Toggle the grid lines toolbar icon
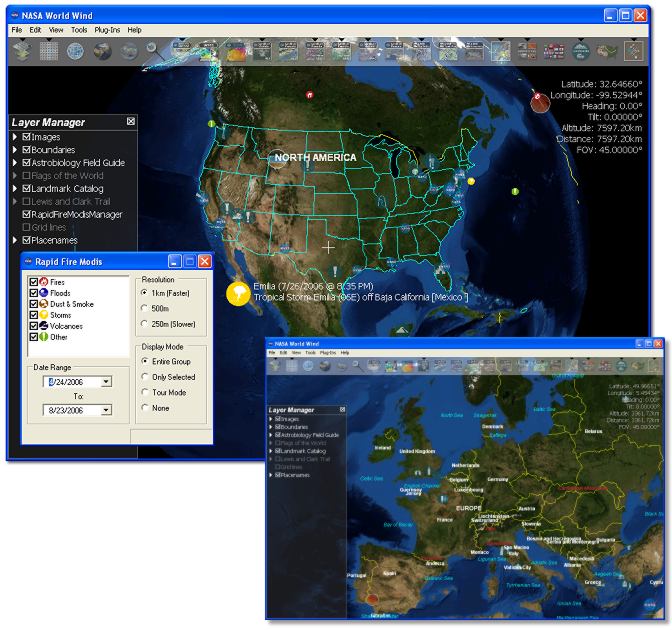The height and width of the screenshot is (630, 672). [49, 51]
